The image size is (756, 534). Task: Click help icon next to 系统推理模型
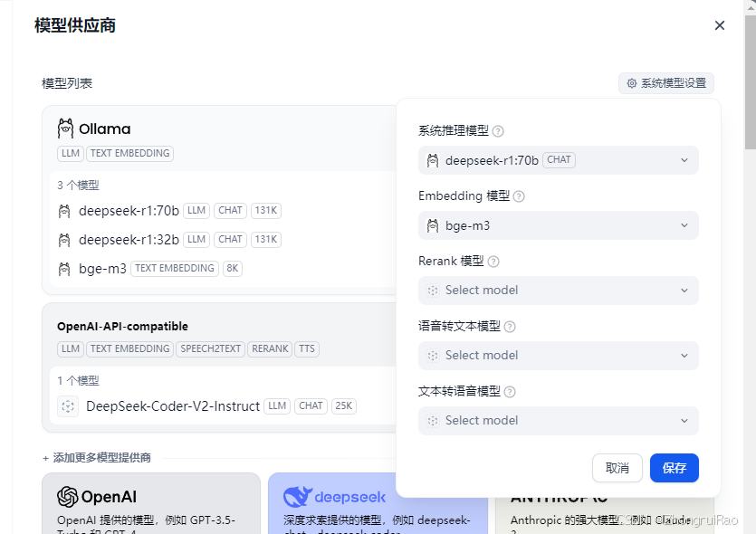(498, 131)
